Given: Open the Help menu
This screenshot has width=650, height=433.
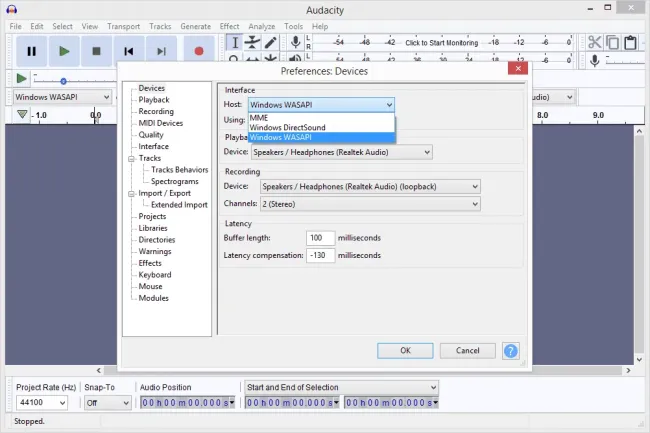Looking at the screenshot, I should (x=320, y=26).
